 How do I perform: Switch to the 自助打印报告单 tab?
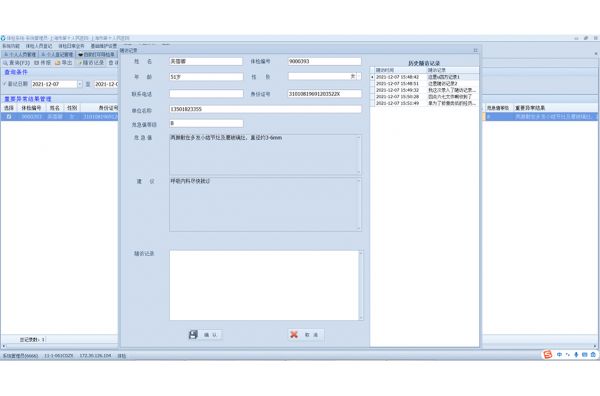[x=96, y=55]
